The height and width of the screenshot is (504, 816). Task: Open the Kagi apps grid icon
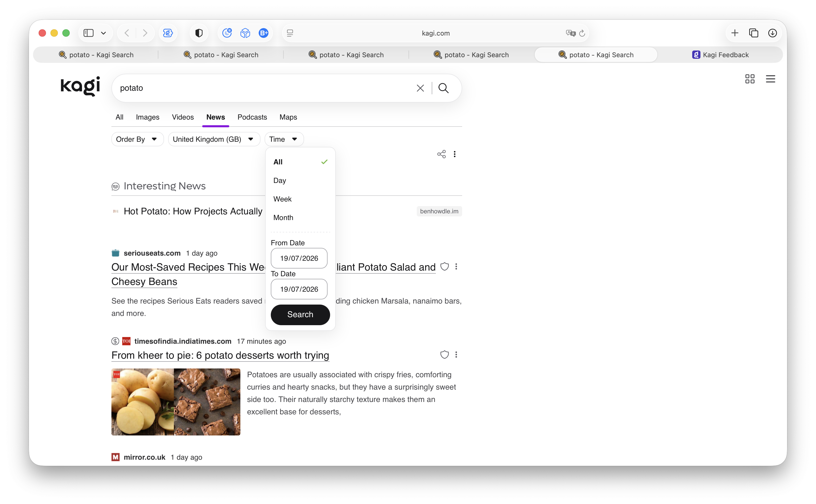pyautogui.click(x=750, y=79)
